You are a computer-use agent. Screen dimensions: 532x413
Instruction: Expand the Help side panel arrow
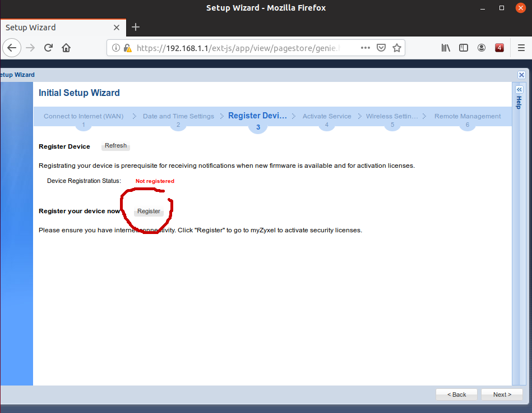[519, 89]
